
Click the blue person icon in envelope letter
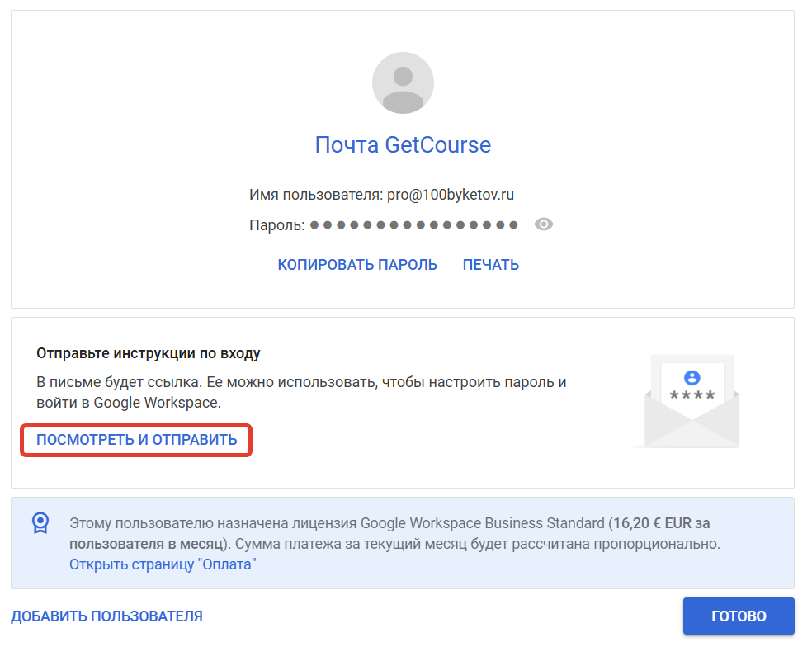692,378
